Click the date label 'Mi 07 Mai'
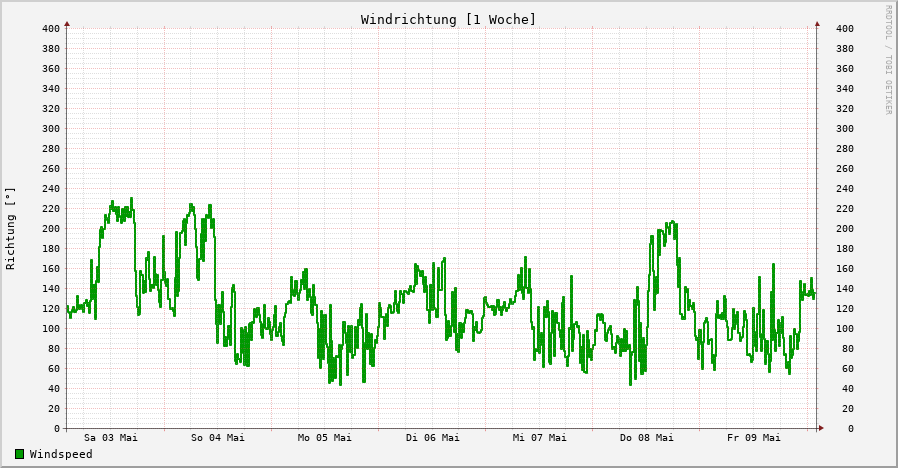898x468 pixels. click(539, 438)
